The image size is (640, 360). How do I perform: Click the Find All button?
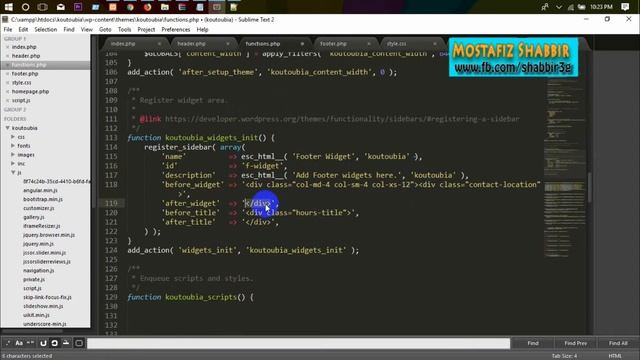618,343
